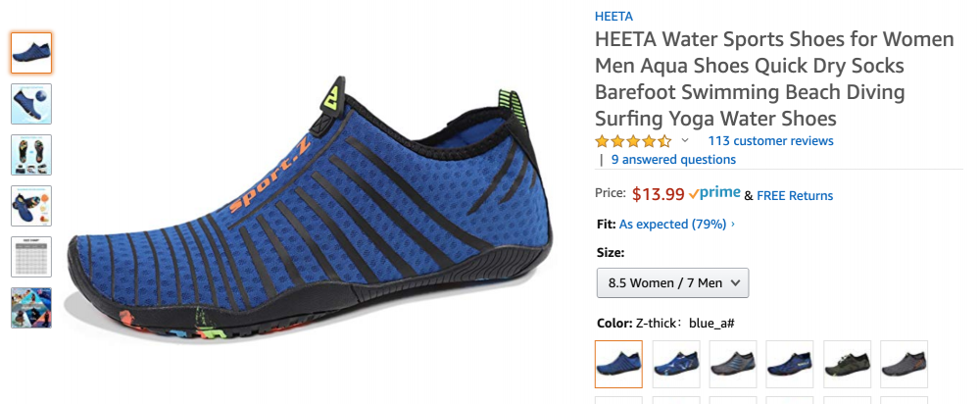Open the third thumbnail showing shoe soles

[x=31, y=155]
